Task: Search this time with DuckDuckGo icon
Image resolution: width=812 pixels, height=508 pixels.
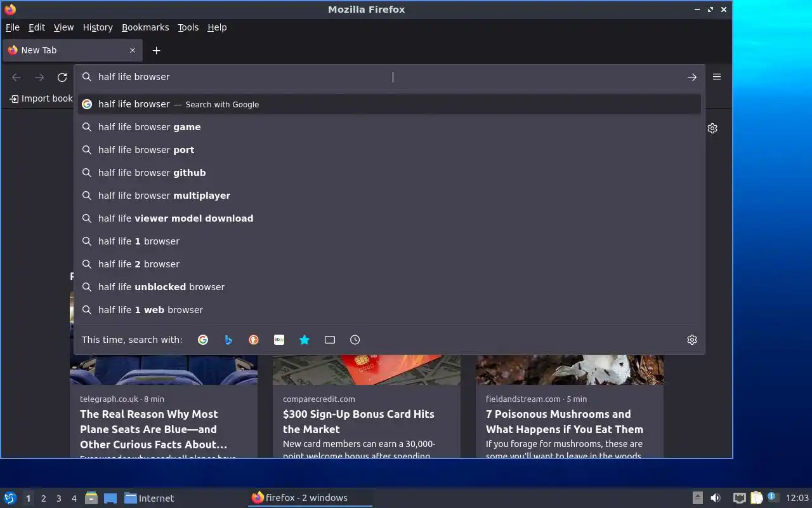Action: tap(254, 340)
